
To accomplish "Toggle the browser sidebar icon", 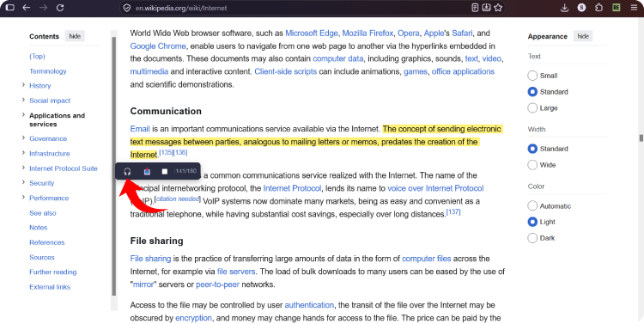I will click(x=9, y=8).
